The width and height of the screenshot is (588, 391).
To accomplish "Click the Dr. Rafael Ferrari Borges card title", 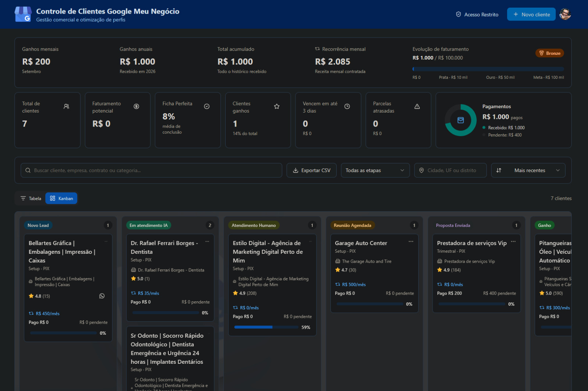I will pyautogui.click(x=164, y=248).
